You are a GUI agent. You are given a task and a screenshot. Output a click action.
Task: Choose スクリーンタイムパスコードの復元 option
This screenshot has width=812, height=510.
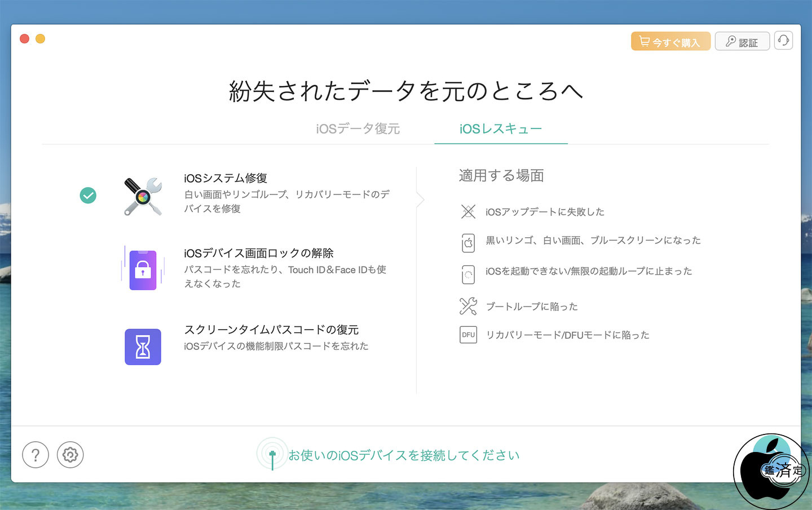[271, 330]
